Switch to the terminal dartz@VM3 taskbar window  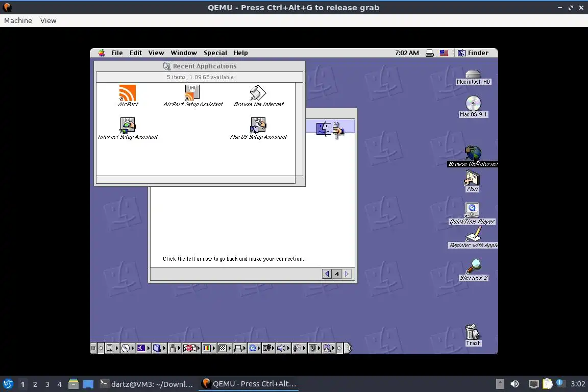coord(146,384)
